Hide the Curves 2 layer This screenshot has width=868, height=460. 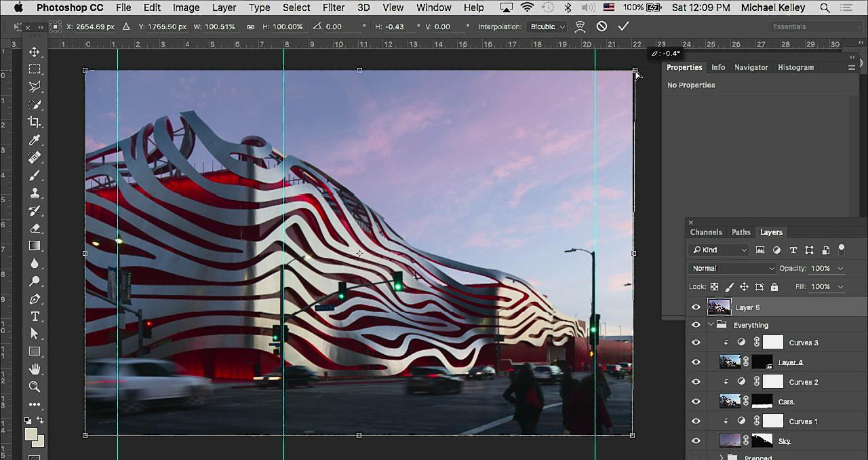click(x=696, y=382)
